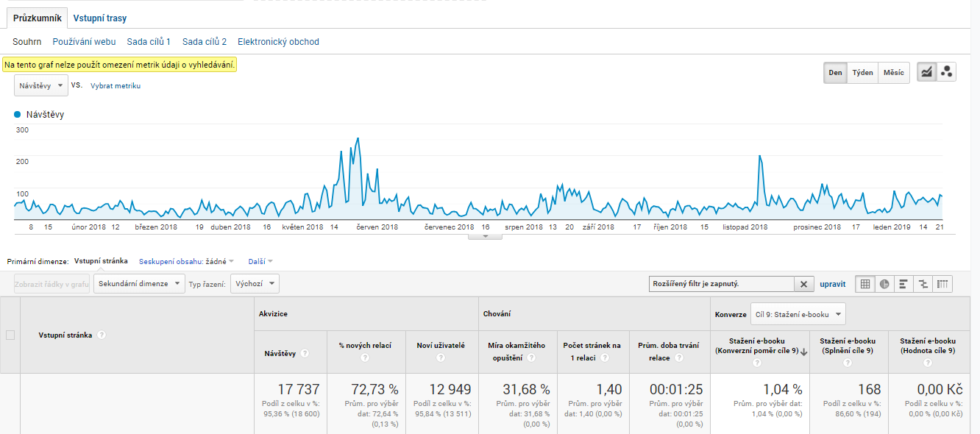This screenshot has width=980, height=434.
Task: Switch to the Vstupní trasy tab
Action: pyautogui.click(x=100, y=18)
